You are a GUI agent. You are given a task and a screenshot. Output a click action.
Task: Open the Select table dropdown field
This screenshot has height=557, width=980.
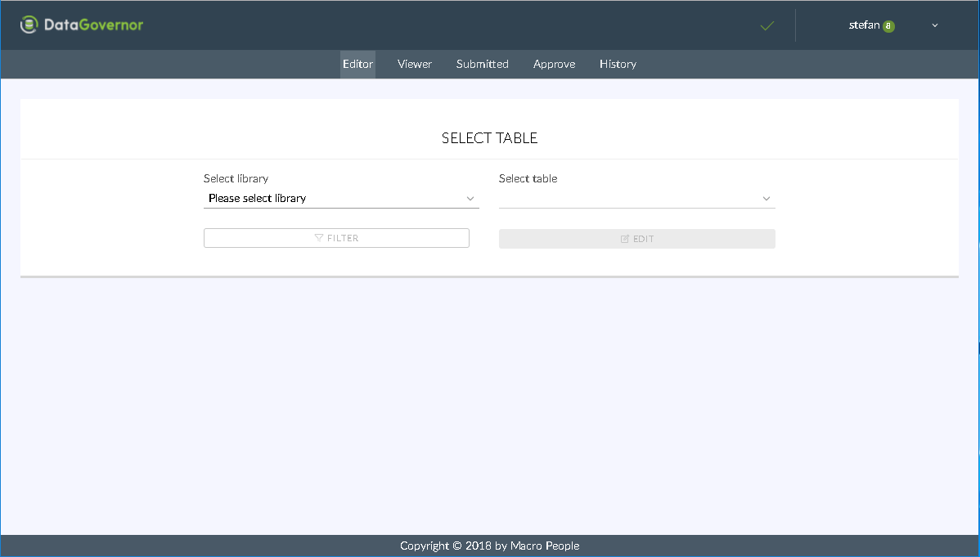[x=628, y=198]
